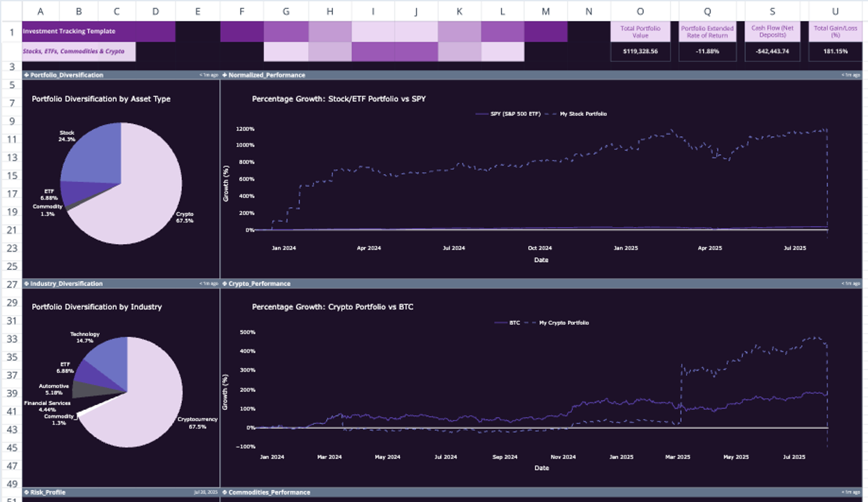Viewport: 868px width, 502px height.
Task: Select the column U header
Action: coord(835,11)
